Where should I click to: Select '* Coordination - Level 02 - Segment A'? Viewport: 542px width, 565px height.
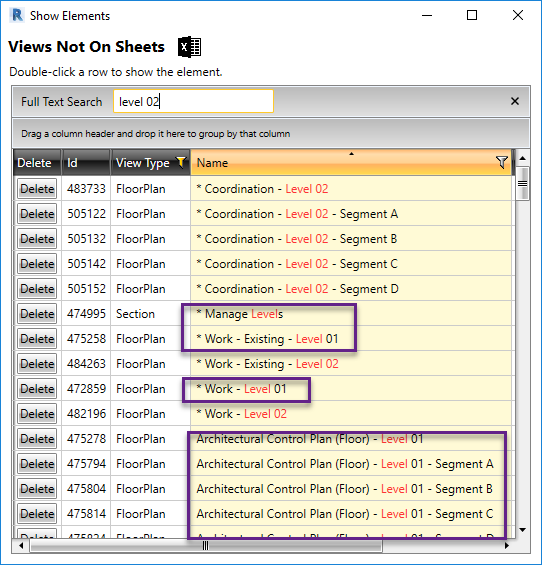click(x=351, y=214)
